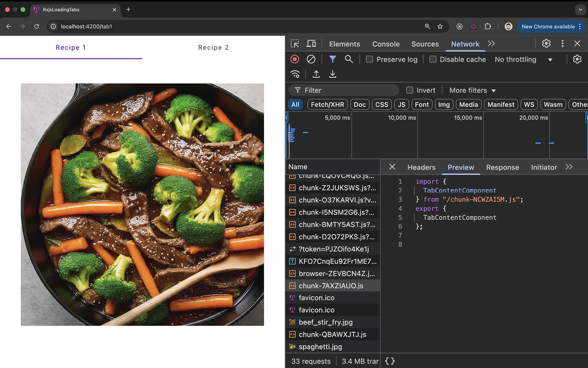Filter requests by Media type
This screenshot has height=368, width=588.
click(469, 104)
